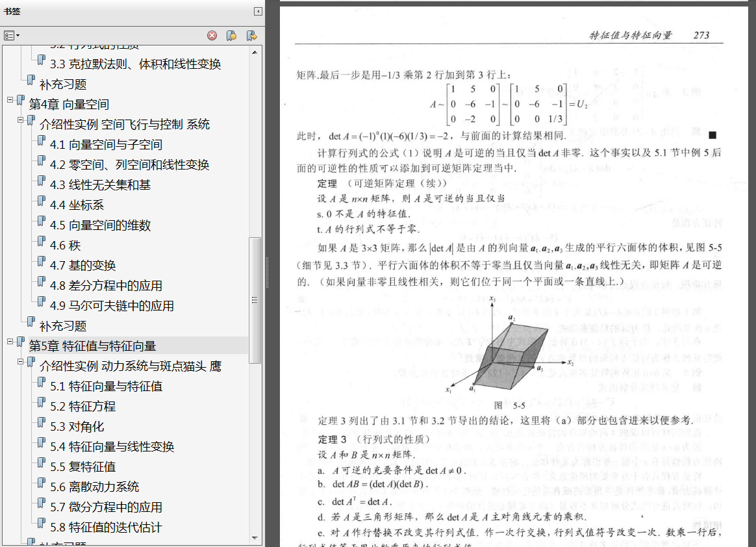Open bookmark 介绍性实例 空间飞行与控制 系统
Image resolution: width=756 pixels, height=547 pixels.
coord(125,125)
